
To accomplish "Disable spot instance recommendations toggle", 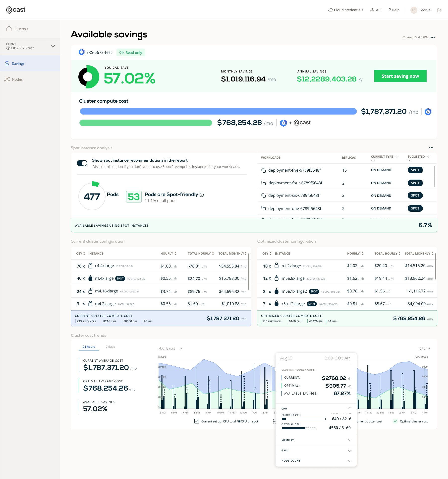I will [82, 163].
